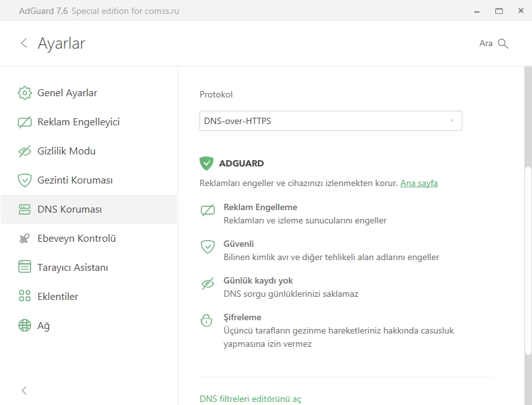532x405 pixels.
Task: Select the Eklentiler menu item
Action: pos(58,297)
